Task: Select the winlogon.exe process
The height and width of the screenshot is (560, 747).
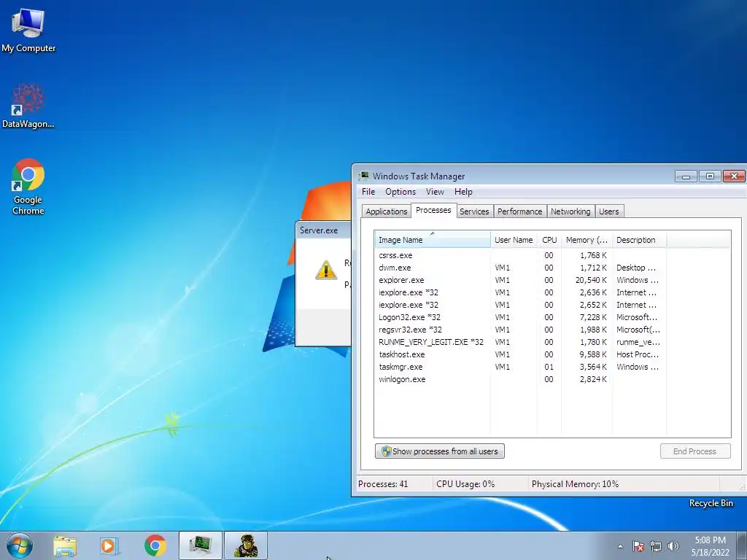Action: pos(519,379)
